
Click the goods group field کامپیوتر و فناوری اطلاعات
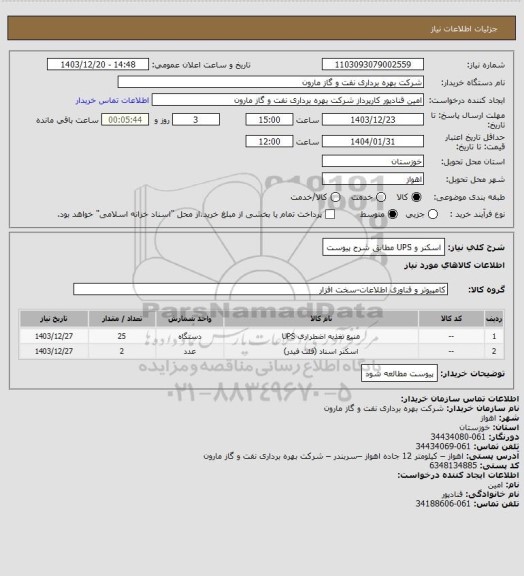pos(260,289)
